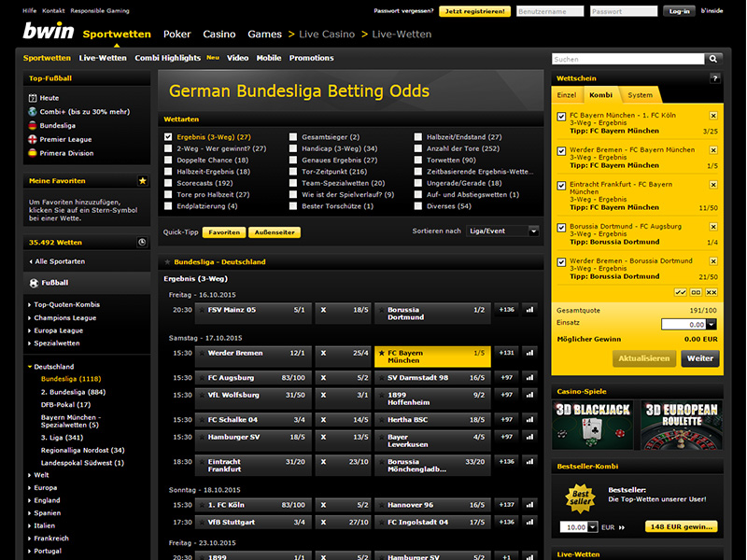The image size is (747, 560).
Task: Uncheck the Ergebnis (3-Weg) checkbox
Action: tap(168, 137)
